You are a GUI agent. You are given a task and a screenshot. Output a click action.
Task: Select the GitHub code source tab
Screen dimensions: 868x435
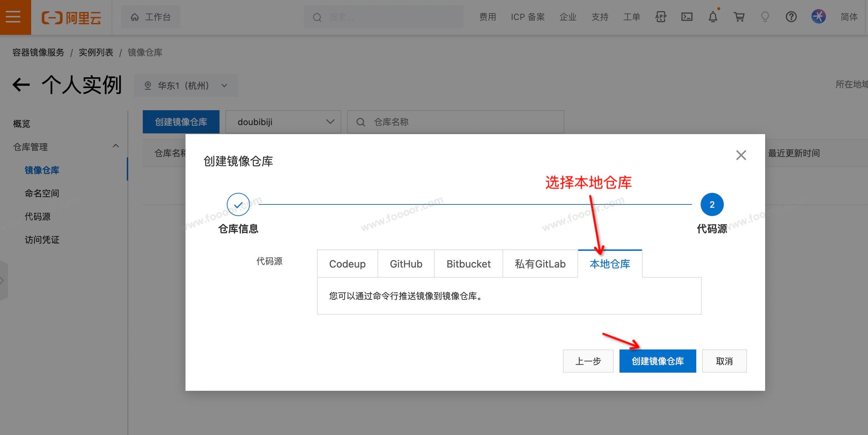click(406, 264)
